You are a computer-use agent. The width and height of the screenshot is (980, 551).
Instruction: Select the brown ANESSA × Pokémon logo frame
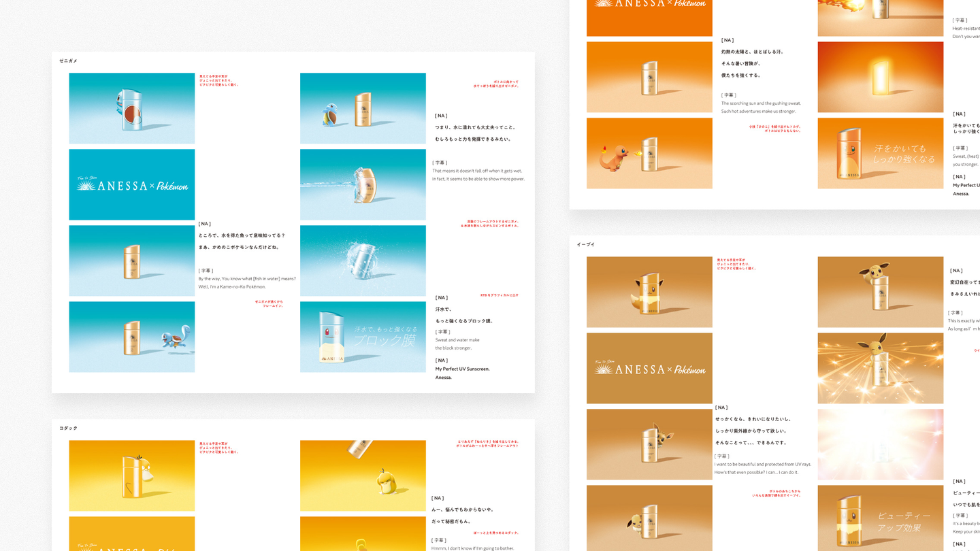point(649,368)
